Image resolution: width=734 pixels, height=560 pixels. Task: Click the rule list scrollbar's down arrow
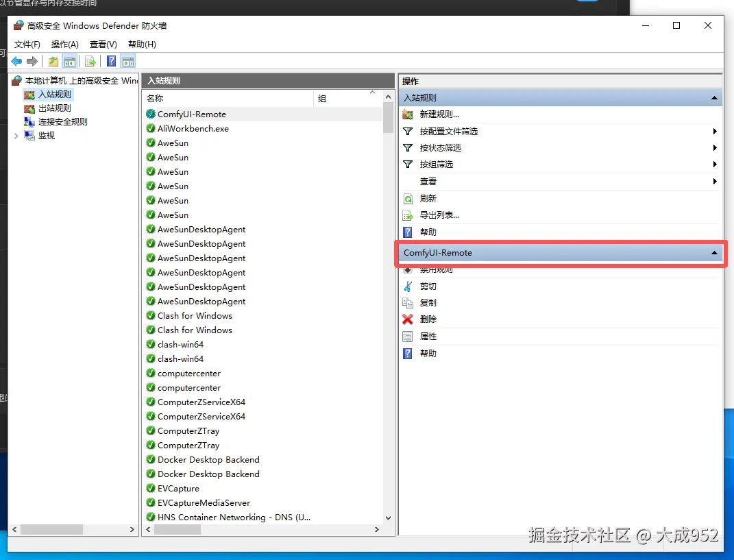click(388, 518)
